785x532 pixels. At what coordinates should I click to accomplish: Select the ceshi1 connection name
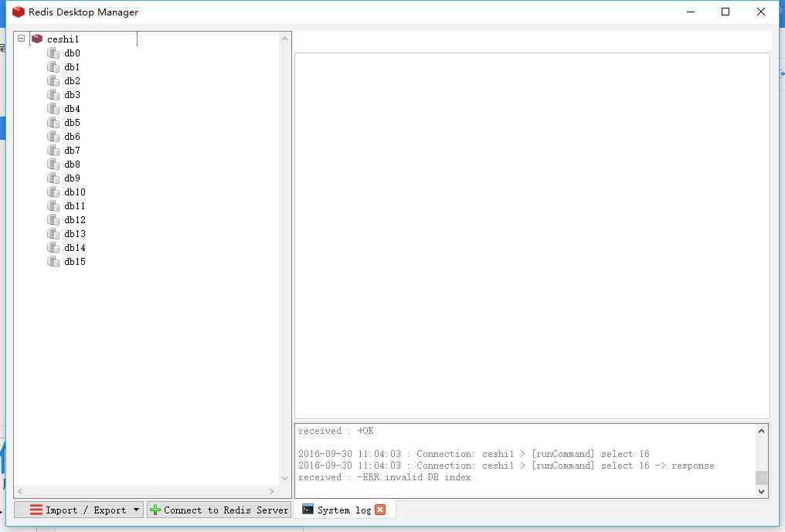63,39
